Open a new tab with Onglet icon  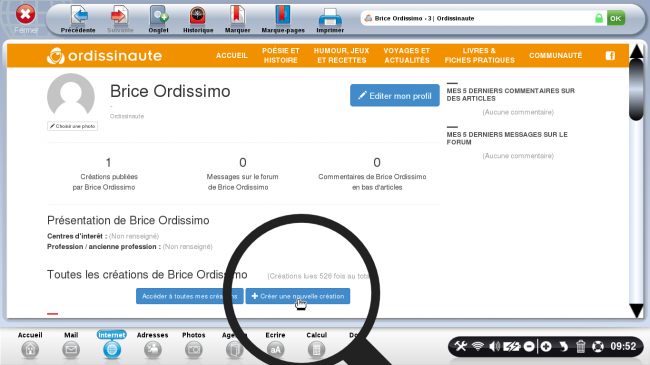click(159, 16)
